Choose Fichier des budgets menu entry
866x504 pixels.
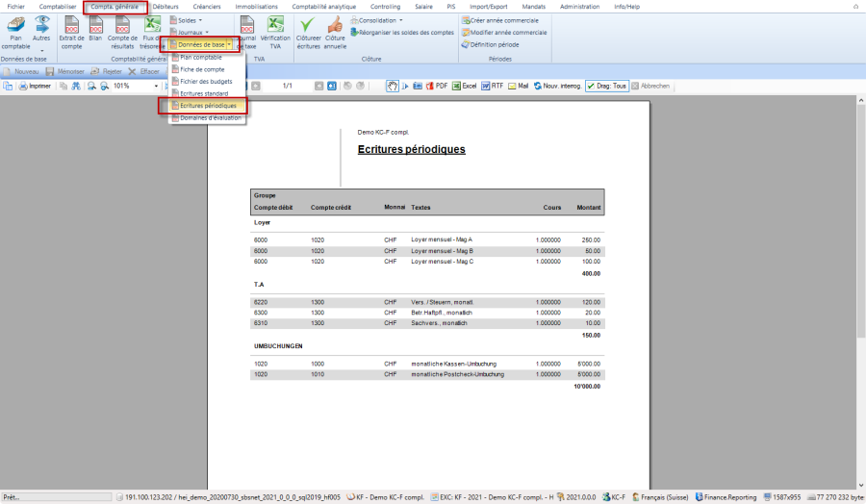click(x=206, y=81)
